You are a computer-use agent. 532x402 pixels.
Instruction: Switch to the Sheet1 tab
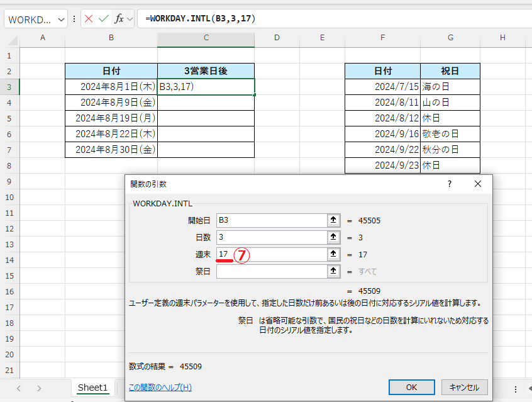click(x=92, y=388)
